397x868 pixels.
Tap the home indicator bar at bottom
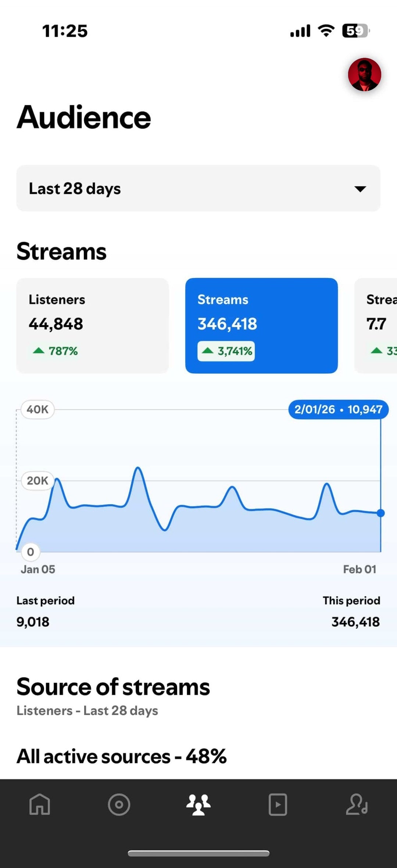tap(198, 853)
